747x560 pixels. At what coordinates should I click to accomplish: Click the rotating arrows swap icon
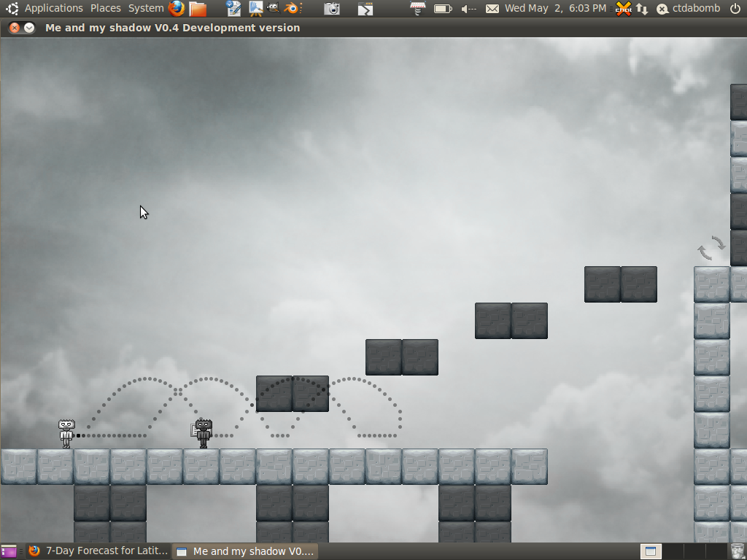tap(711, 248)
